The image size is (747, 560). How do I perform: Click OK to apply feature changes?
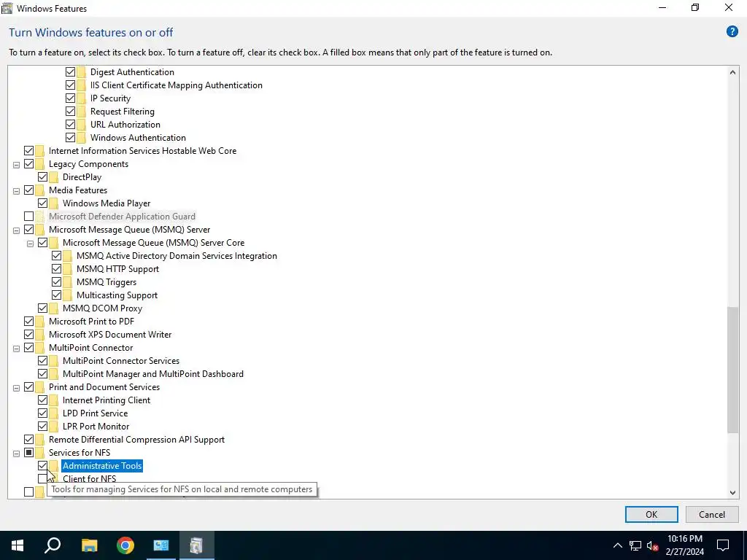pyautogui.click(x=651, y=514)
